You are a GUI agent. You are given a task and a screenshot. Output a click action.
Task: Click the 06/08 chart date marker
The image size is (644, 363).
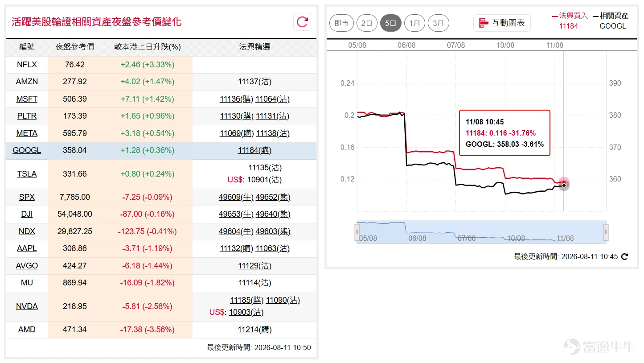click(406, 45)
